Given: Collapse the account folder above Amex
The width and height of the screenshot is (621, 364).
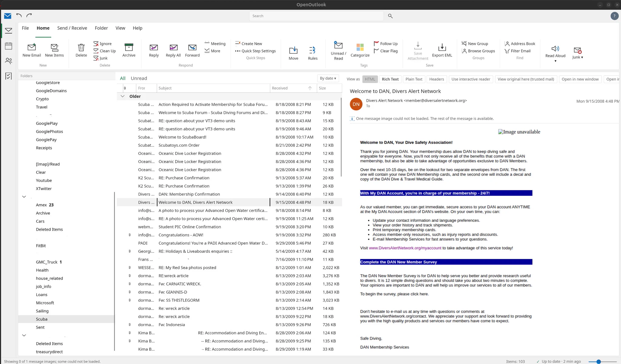Looking at the screenshot, I should pyautogui.click(x=24, y=197).
